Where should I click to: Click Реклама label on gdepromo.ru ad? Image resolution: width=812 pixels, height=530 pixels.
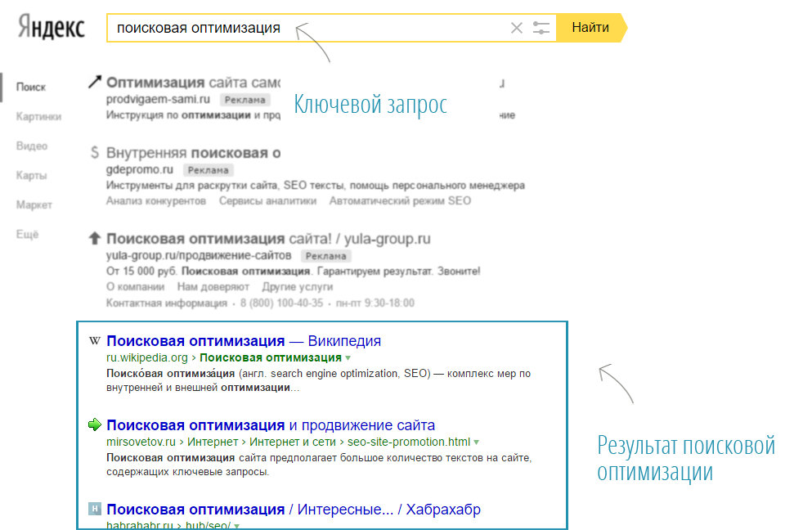(209, 170)
